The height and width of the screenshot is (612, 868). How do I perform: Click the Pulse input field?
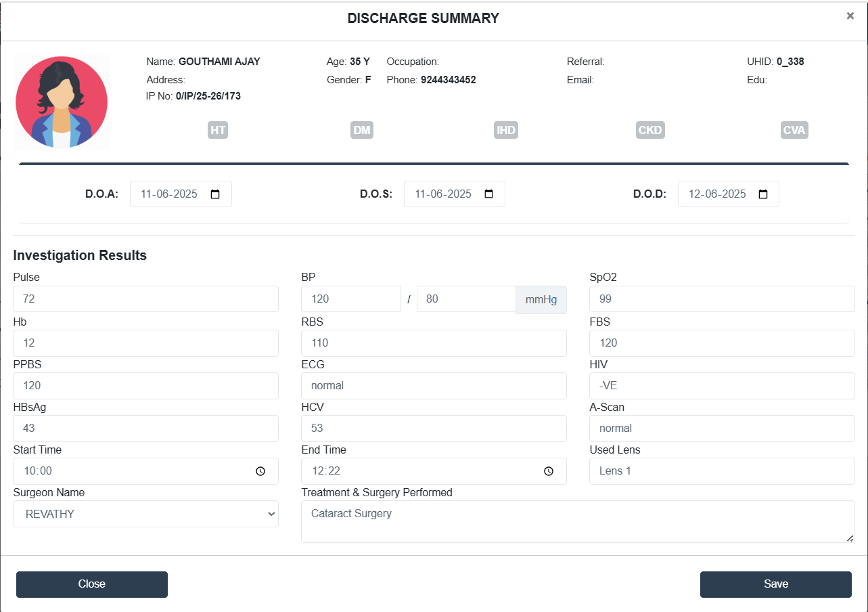coord(145,299)
